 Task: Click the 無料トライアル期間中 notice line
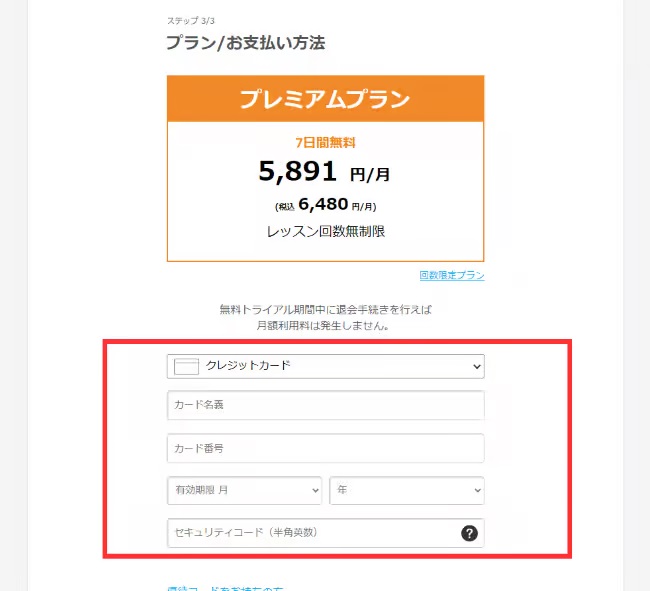coord(325,310)
